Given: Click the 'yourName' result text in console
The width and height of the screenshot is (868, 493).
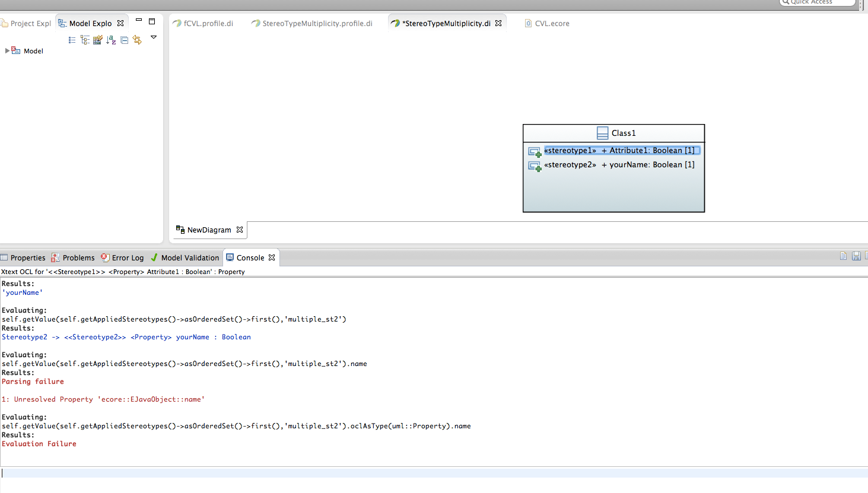Looking at the screenshot, I should (x=22, y=292).
